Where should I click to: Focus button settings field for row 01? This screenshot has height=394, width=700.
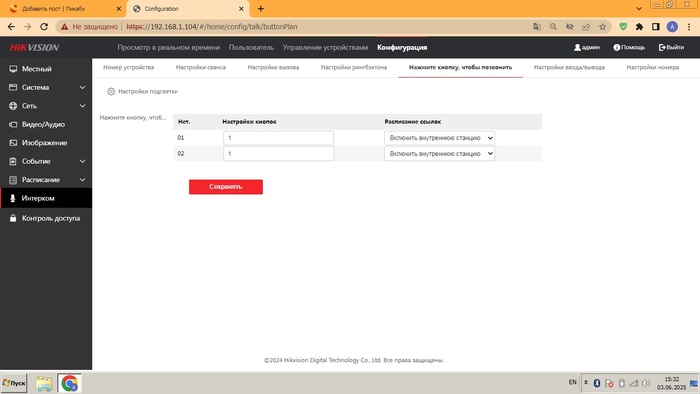point(278,138)
